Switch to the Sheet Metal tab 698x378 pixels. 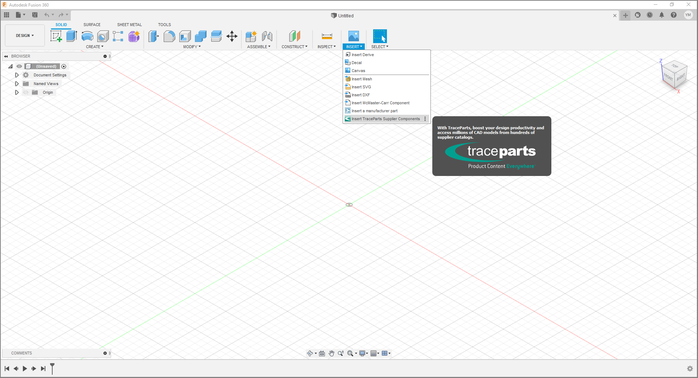130,24
